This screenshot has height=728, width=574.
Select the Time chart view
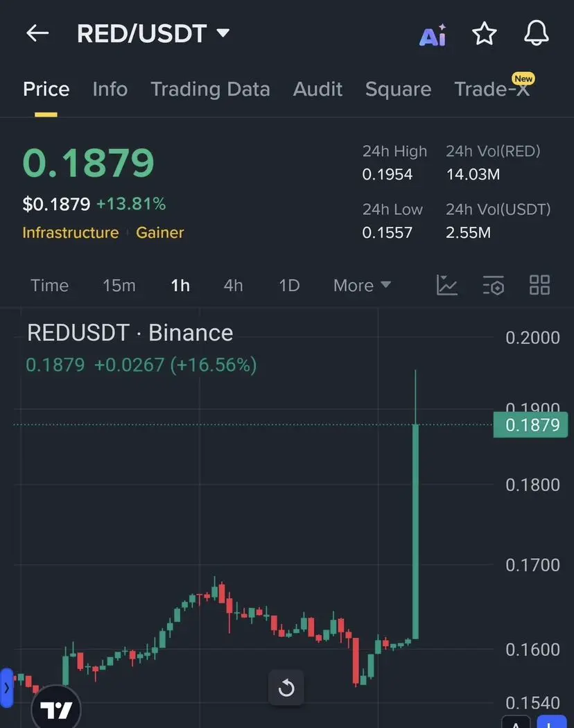50,286
